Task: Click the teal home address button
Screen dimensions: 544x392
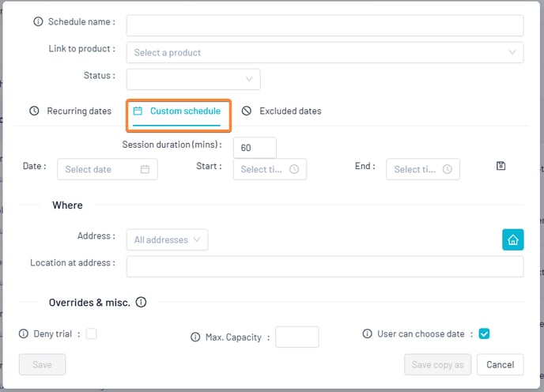Action: [513, 239]
